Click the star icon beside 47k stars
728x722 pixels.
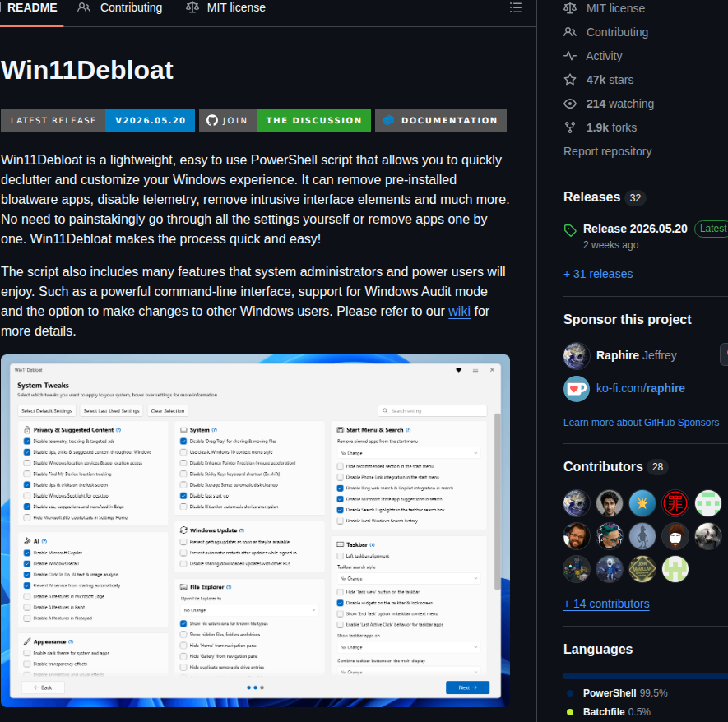tap(570, 80)
